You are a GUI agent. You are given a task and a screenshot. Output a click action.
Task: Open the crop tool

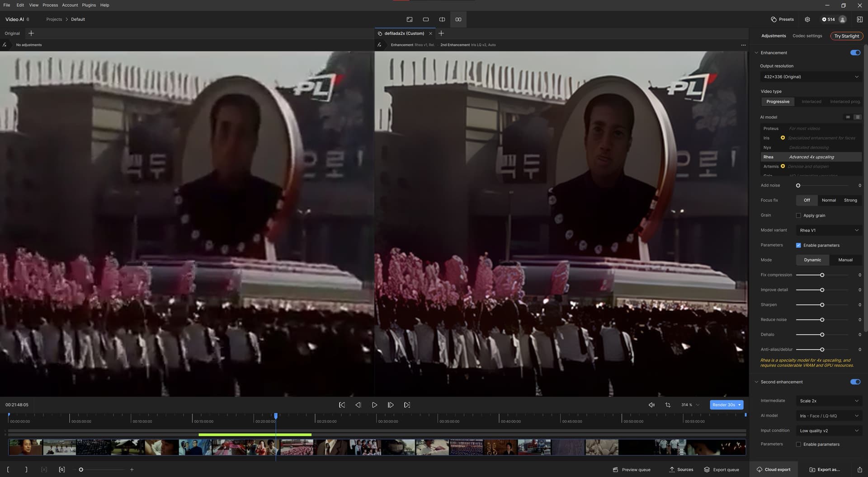click(668, 405)
